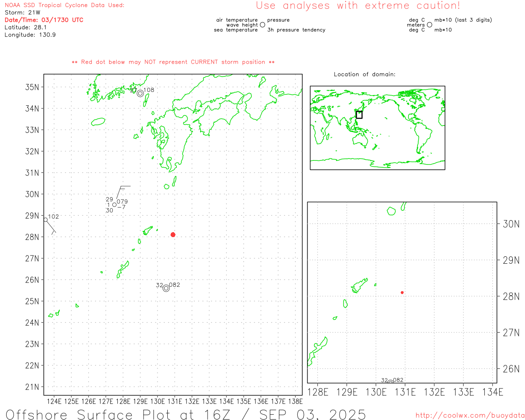Click the 30N label on inset map
Image resolution: width=525 pixels, height=420 pixels.
511,224
